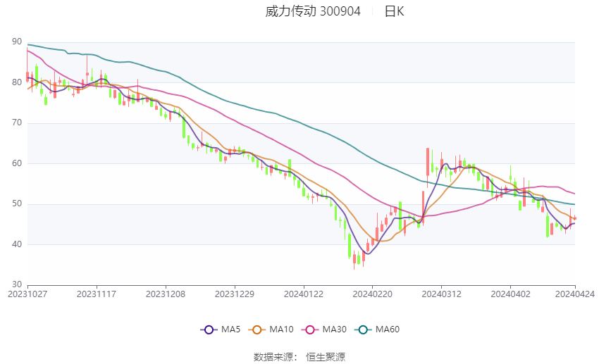Hide the MA10 line using legend text
This screenshot has width=599, height=364.
(x=282, y=330)
